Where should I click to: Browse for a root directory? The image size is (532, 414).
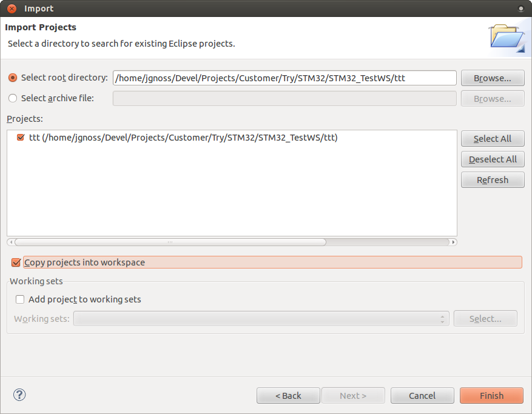(493, 78)
